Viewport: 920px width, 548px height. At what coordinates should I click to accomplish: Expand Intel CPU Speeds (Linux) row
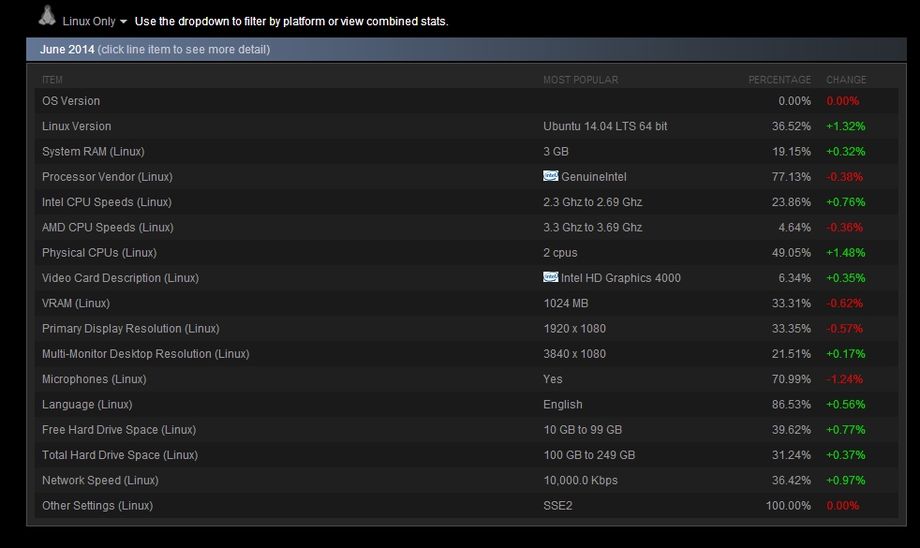tap(466, 202)
